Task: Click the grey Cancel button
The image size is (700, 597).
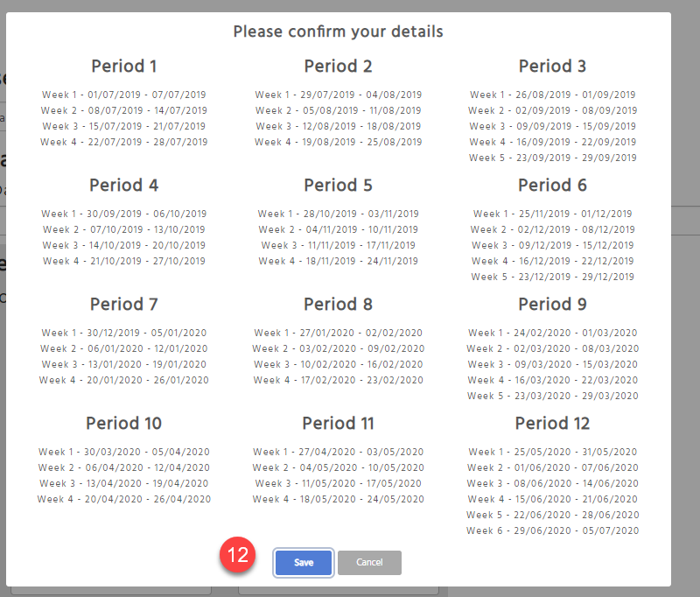Action: coord(369,563)
